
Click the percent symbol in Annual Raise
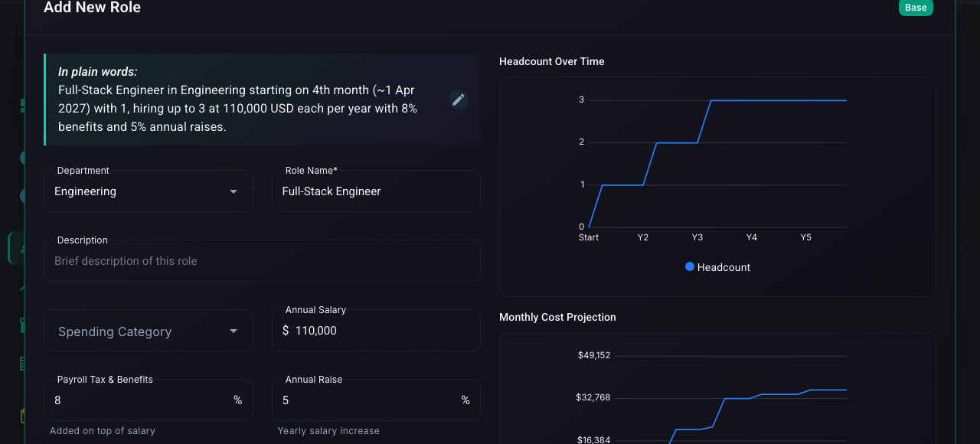tap(465, 400)
